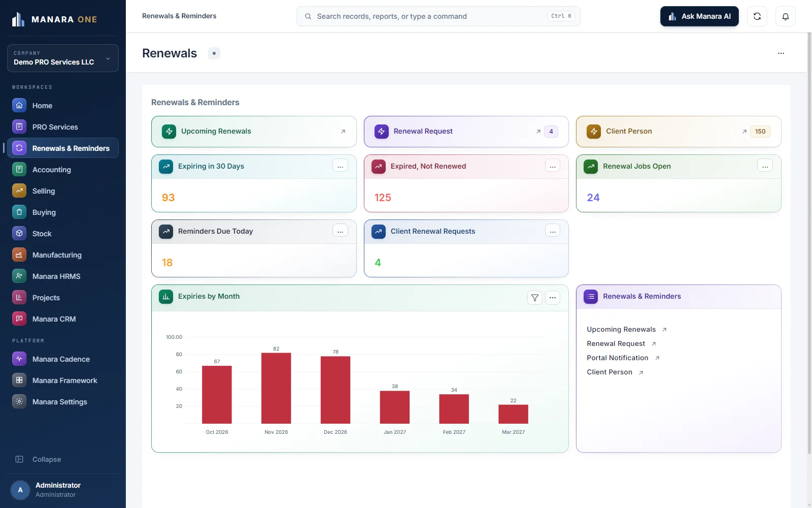Click the refresh icon in top bar
The width and height of the screenshot is (812, 508).
click(x=757, y=16)
